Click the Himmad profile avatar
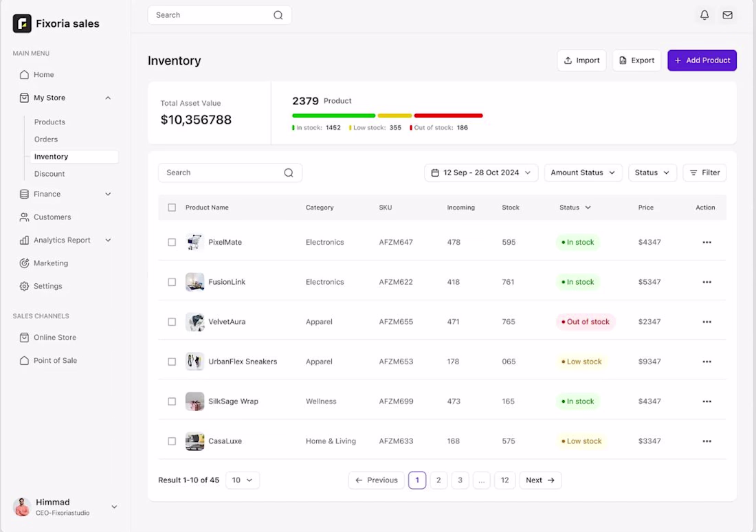This screenshot has width=756, height=532. (22, 507)
